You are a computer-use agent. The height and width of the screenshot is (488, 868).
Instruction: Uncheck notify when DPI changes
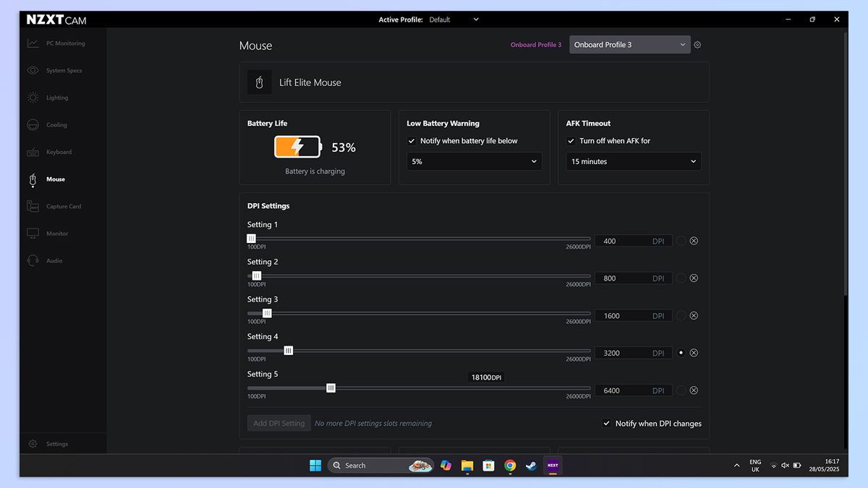point(607,424)
